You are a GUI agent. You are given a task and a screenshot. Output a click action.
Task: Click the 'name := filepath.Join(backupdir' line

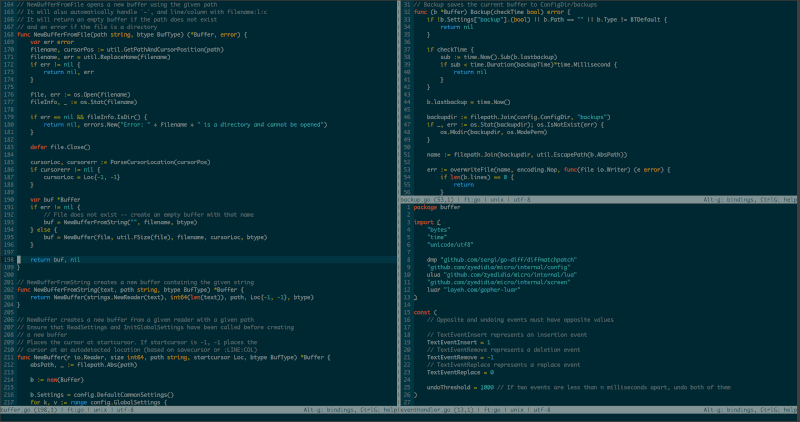tap(527, 155)
